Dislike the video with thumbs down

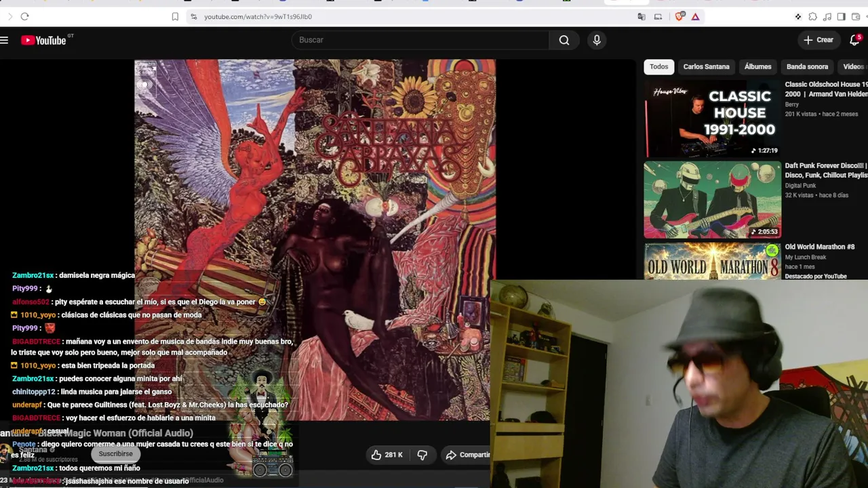[422, 455]
